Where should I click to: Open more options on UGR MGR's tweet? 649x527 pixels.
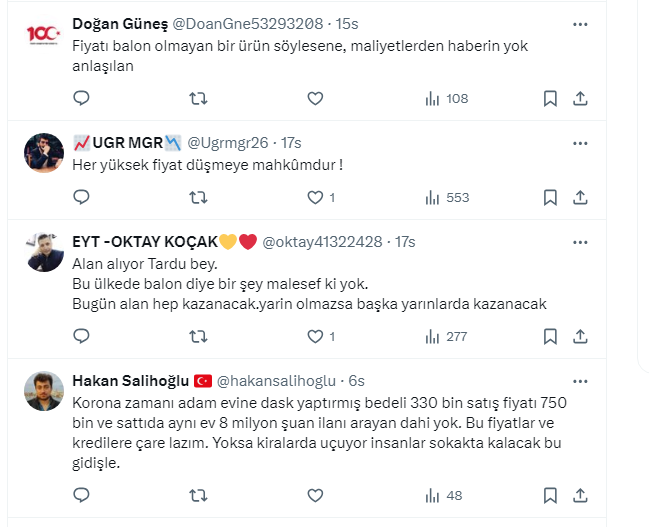pyautogui.click(x=580, y=142)
